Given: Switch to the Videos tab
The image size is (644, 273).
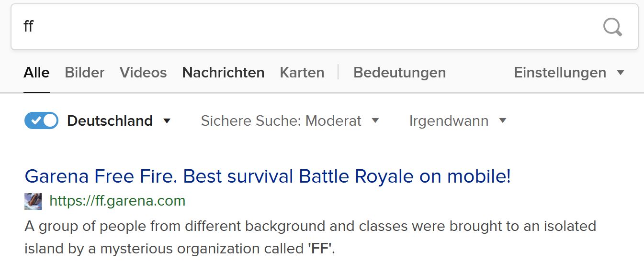Looking at the screenshot, I should point(143,73).
